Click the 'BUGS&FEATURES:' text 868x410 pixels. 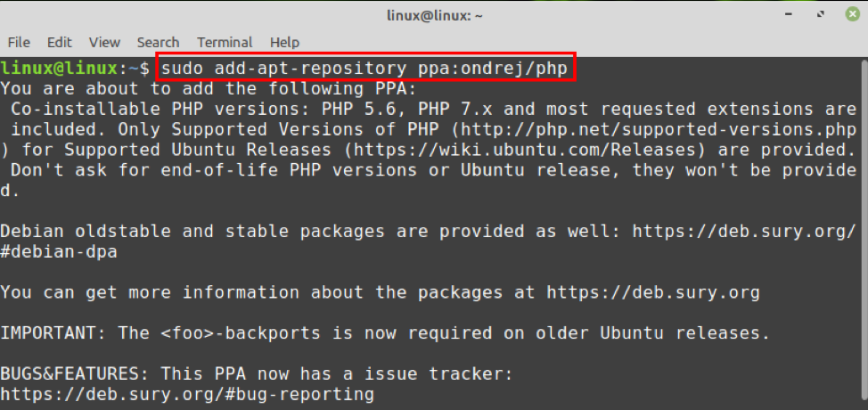69,374
